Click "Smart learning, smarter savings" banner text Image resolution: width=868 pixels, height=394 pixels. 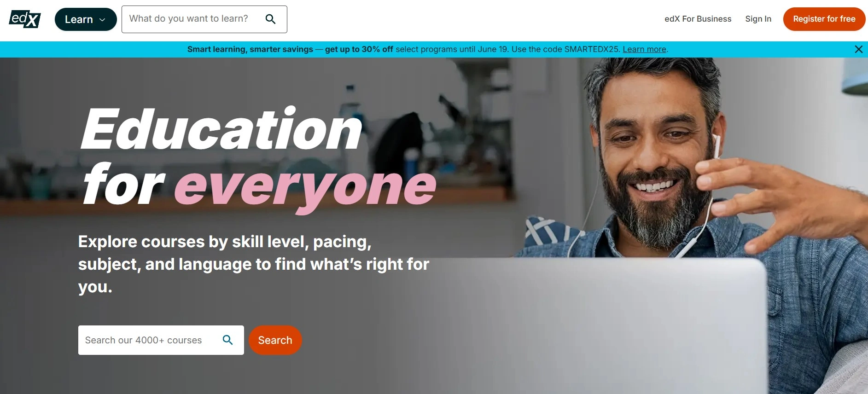250,49
